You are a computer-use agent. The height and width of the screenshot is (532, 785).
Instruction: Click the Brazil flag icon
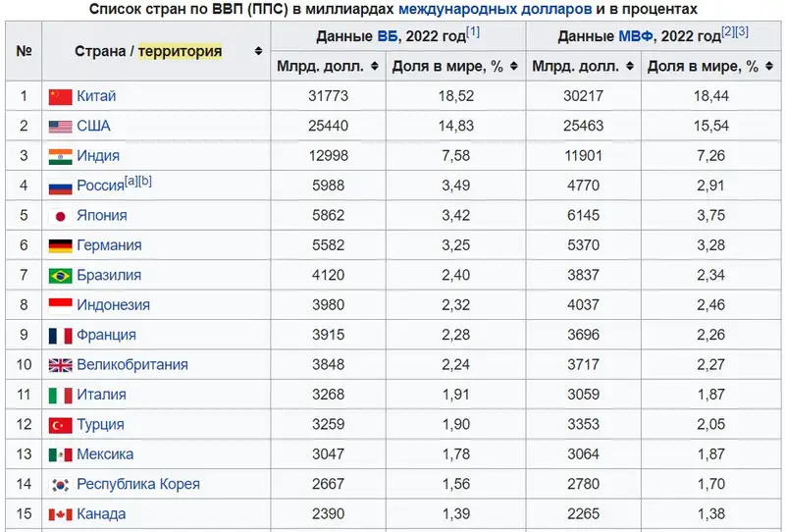[61, 276]
